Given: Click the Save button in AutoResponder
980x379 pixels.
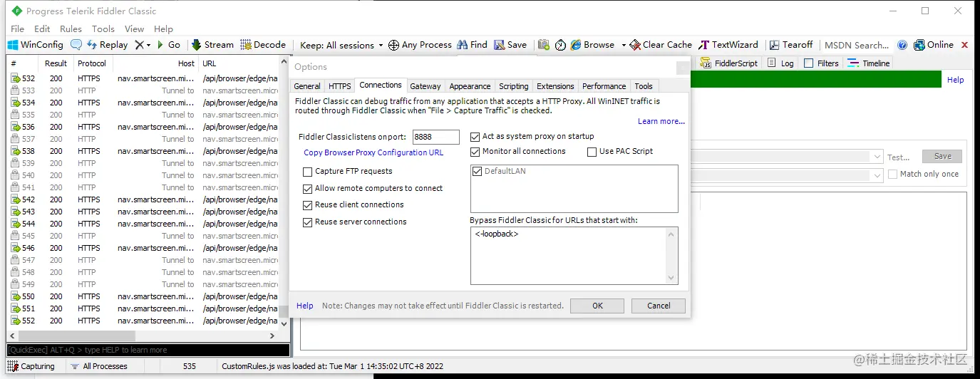Looking at the screenshot, I should tap(942, 156).
